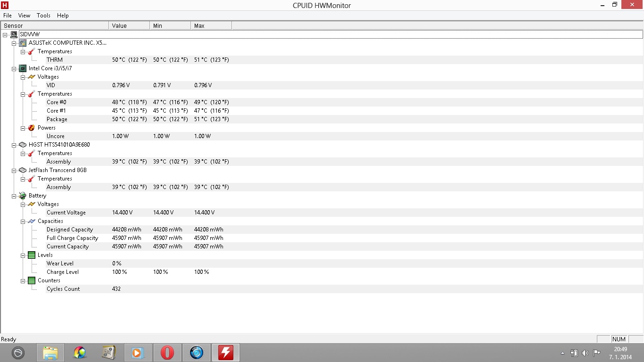Viewport: 644px width, 362px height.
Task: Click the drive icon beside JetFlash Transcend 8GB
Action: [x=23, y=170]
